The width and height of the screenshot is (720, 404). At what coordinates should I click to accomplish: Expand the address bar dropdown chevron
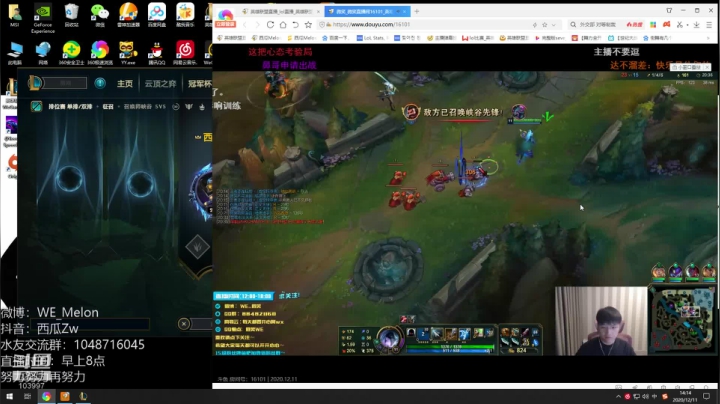point(554,25)
